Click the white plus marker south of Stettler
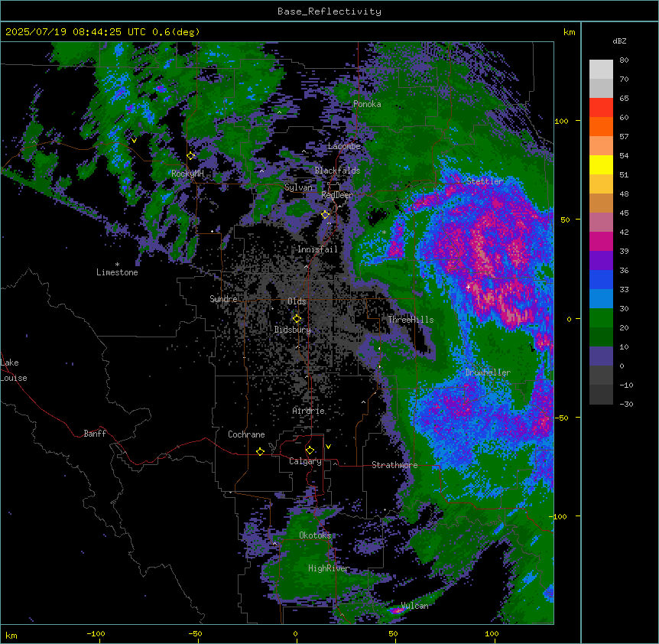This screenshot has height=644, width=659. [x=468, y=287]
